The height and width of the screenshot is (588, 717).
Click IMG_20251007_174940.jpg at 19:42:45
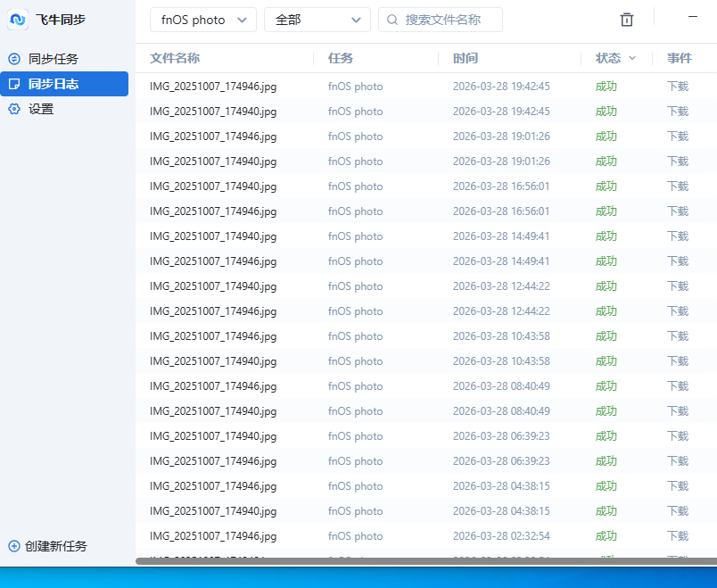click(x=213, y=112)
